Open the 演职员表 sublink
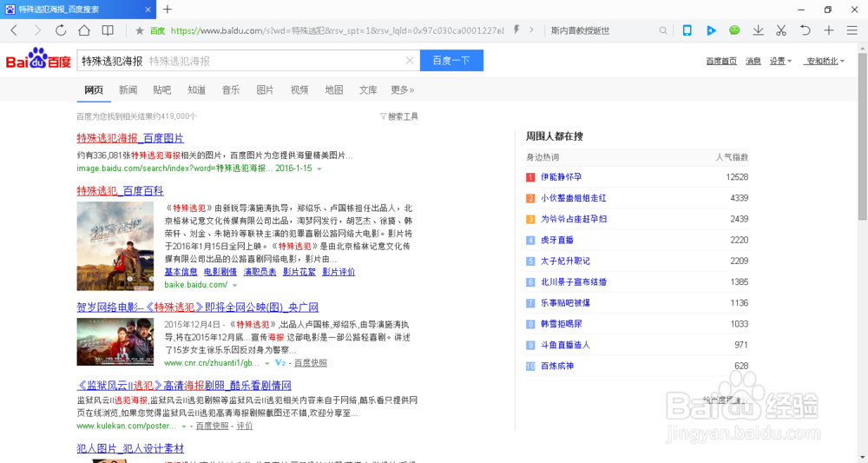Viewport: 868px width, 463px height. click(260, 272)
